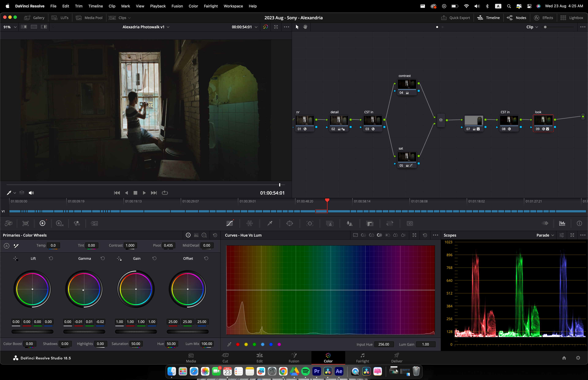
Task: Open the RGB Mixer palette
Action: 77,223
